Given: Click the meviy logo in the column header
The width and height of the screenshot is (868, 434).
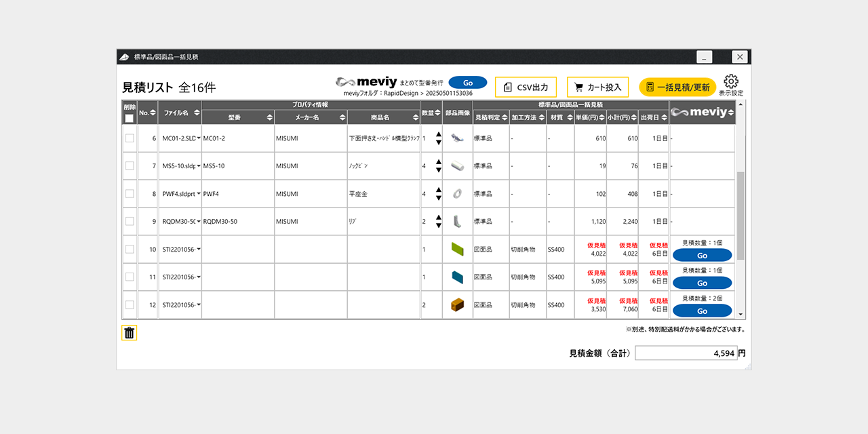Looking at the screenshot, I should (x=702, y=113).
